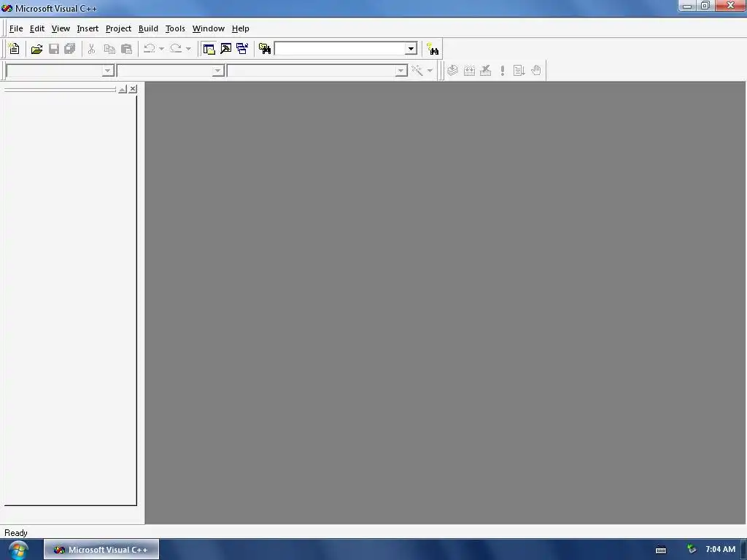Click the Paste clipboard icon

(126, 49)
